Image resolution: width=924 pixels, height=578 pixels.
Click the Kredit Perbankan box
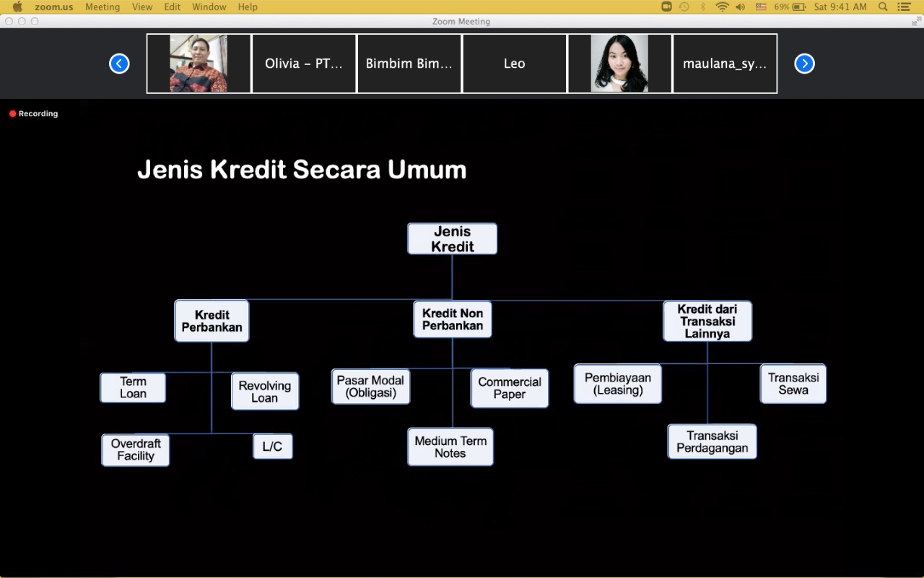click(x=212, y=321)
